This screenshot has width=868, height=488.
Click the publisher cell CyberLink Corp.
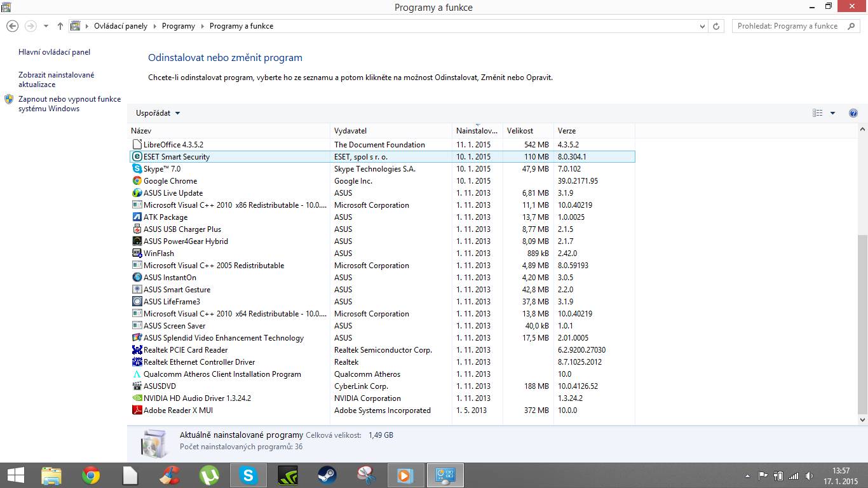(361, 386)
